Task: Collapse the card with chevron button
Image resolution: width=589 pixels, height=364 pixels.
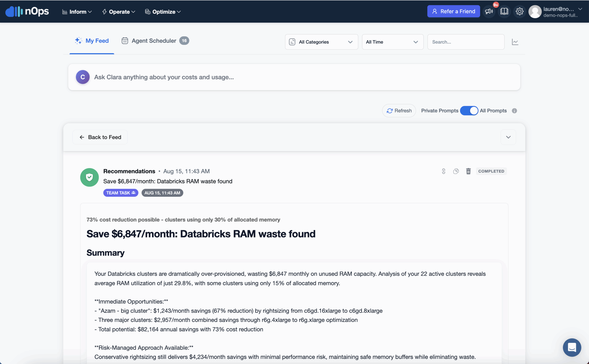Action: tap(508, 137)
